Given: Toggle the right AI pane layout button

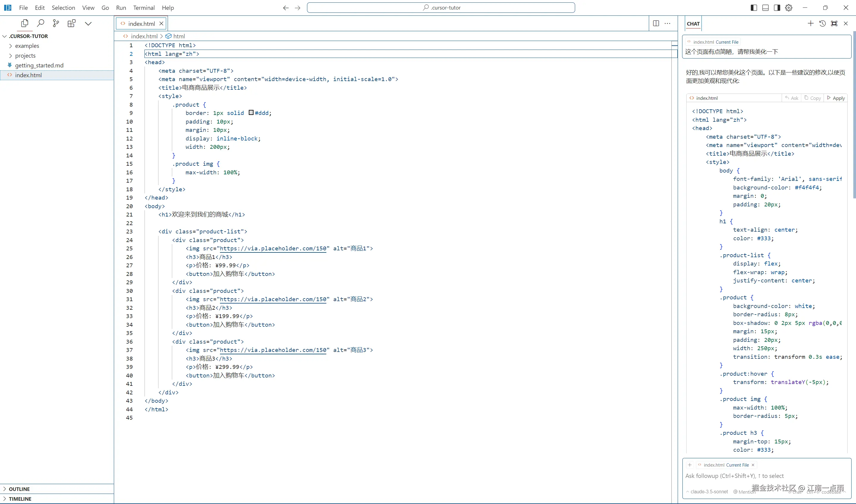Looking at the screenshot, I should (x=777, y=7).
